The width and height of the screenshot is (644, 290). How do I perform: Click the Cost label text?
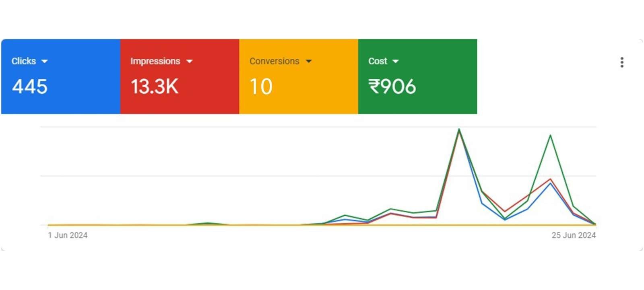pyautogui.click(x=378, y=61)
